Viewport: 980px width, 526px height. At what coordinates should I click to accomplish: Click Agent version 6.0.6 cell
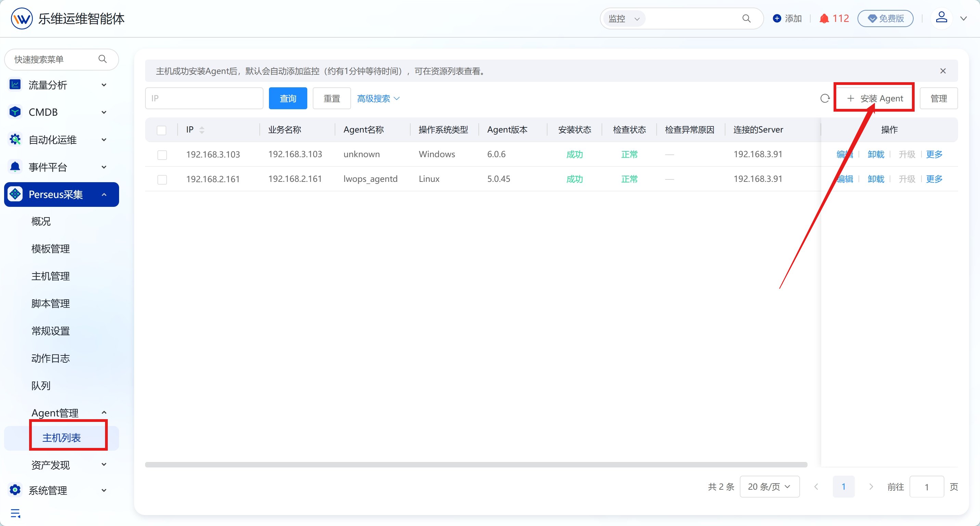click(497, 154)
